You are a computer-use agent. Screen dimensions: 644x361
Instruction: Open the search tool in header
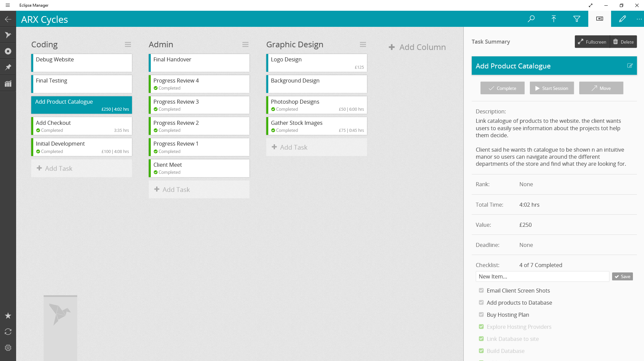point(531,19)
